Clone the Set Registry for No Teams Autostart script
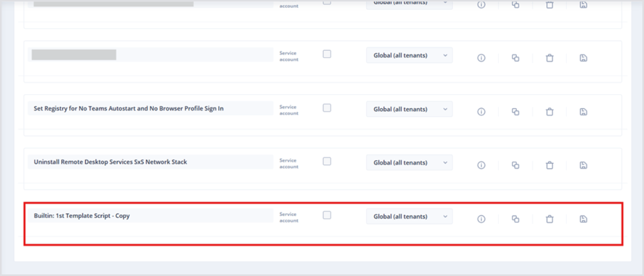This screenshot has width=644, height=276. (x=516, y=112)
